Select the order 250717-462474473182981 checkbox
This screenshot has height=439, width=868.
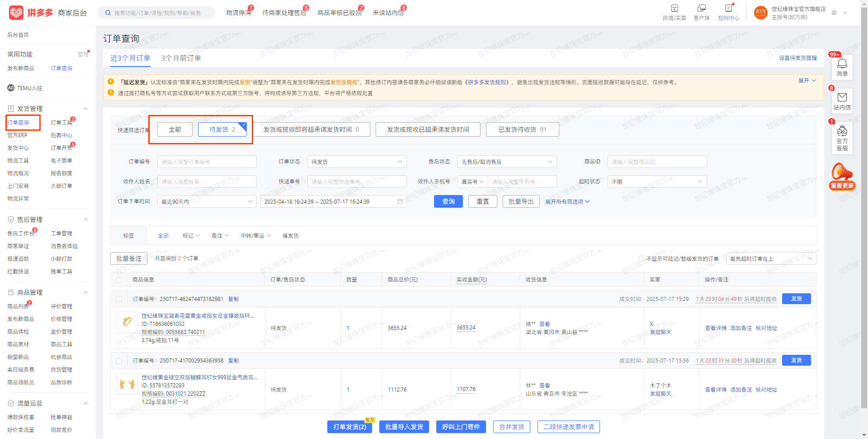click(x=119, y=299)
